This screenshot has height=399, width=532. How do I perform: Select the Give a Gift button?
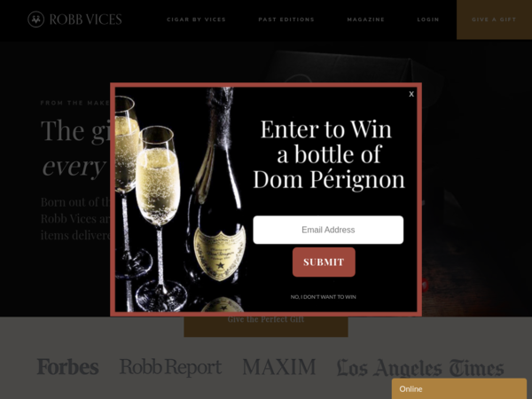pyautogui.click(x=494, y=20)
